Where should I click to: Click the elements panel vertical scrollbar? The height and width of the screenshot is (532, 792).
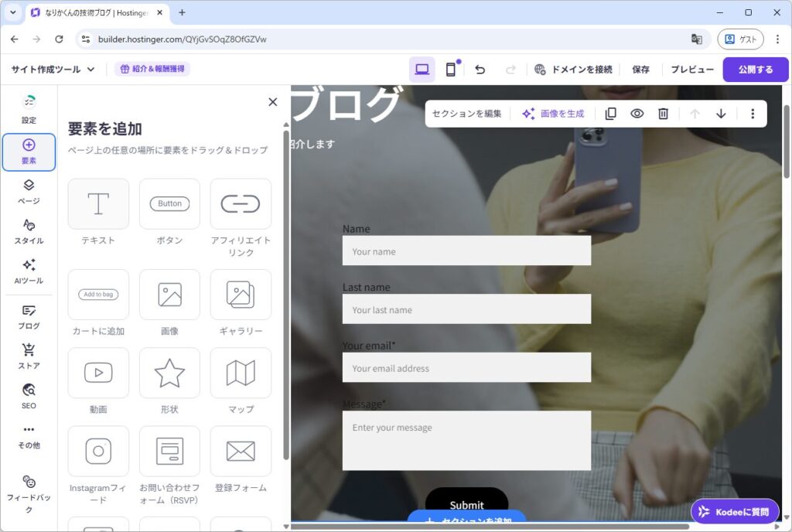tap(286, 309)
